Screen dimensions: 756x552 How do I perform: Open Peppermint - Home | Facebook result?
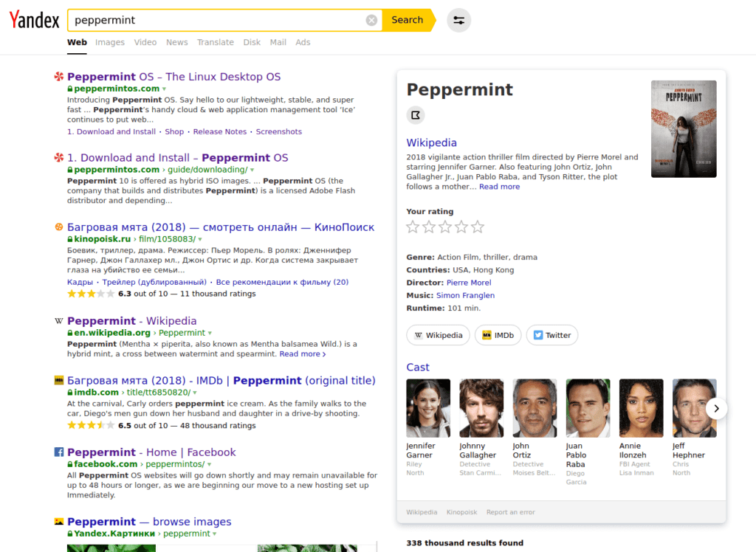coord(151,452)
